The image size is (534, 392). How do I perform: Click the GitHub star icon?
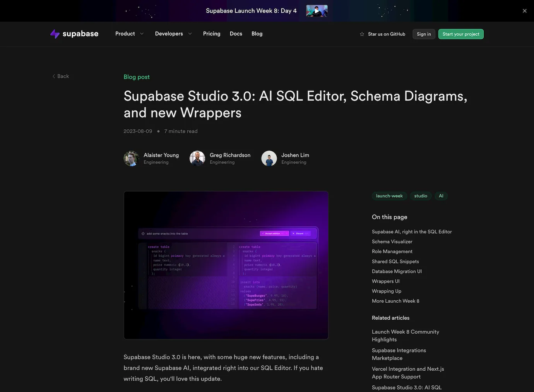pos(362,34)
